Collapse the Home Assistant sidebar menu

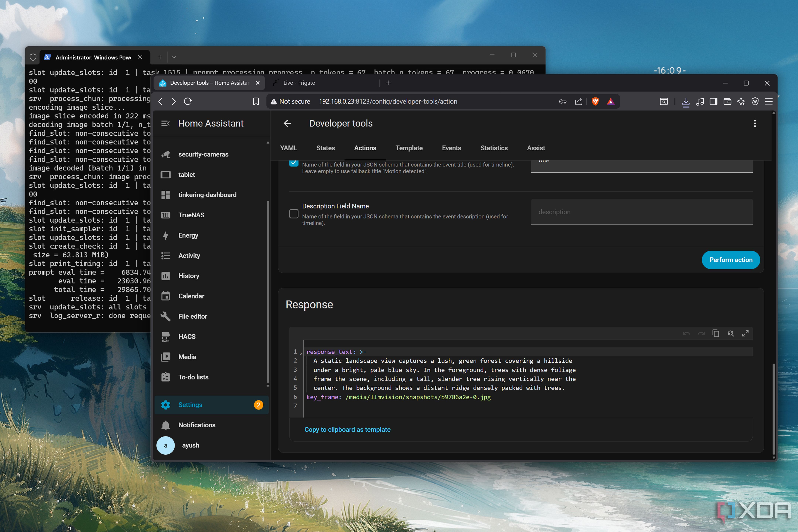click(x=166, y=124)
